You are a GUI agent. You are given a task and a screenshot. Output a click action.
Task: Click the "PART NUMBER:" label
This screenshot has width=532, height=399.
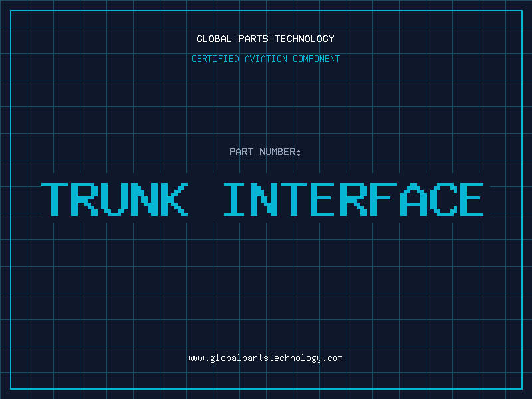265,152
